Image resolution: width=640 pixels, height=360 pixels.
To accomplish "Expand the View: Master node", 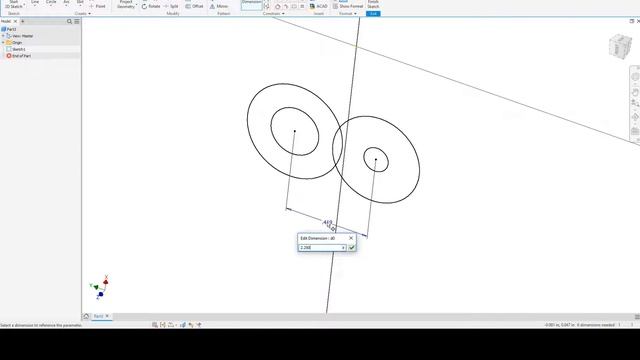I will pyautogui.click(x=3, y=36).
